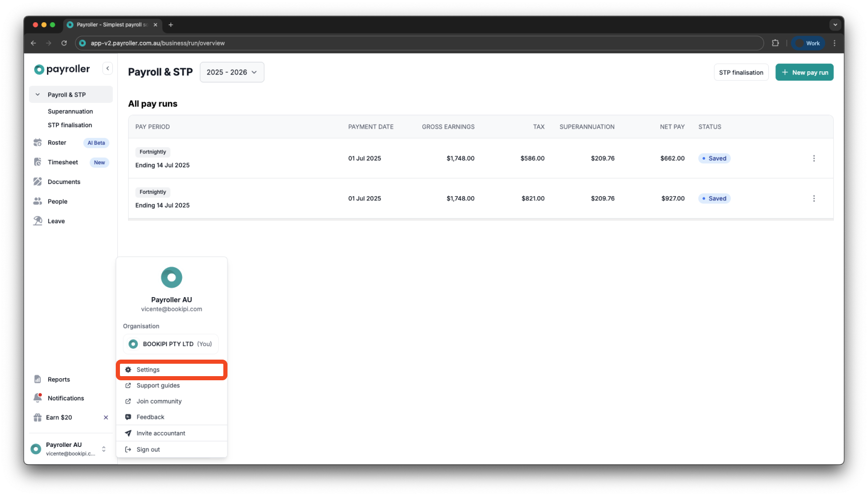Click the Payroller logo at top left

coord(61,69)
